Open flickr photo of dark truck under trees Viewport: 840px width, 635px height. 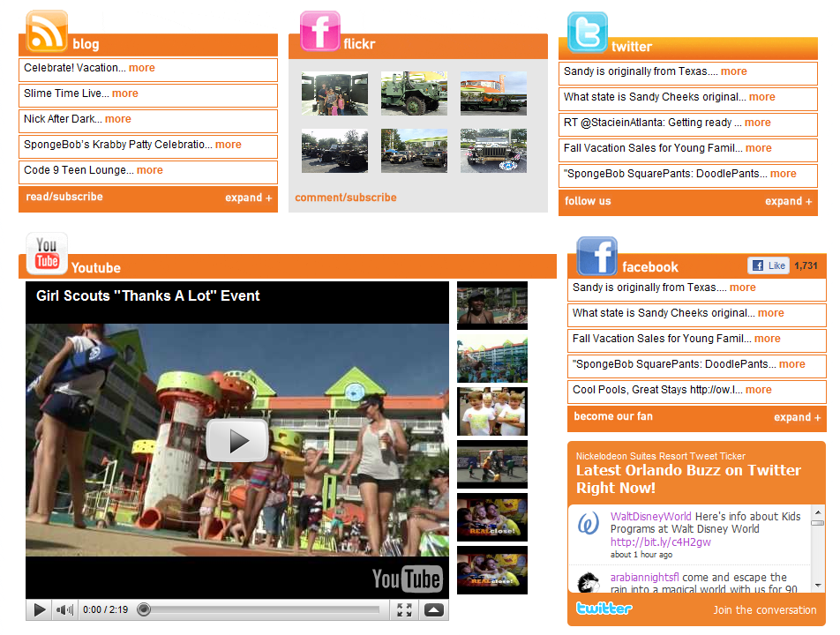click(334, 151)
